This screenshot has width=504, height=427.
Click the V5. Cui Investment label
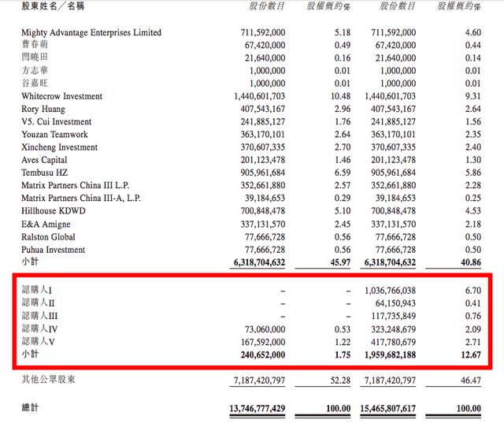(x=56, y=121)
